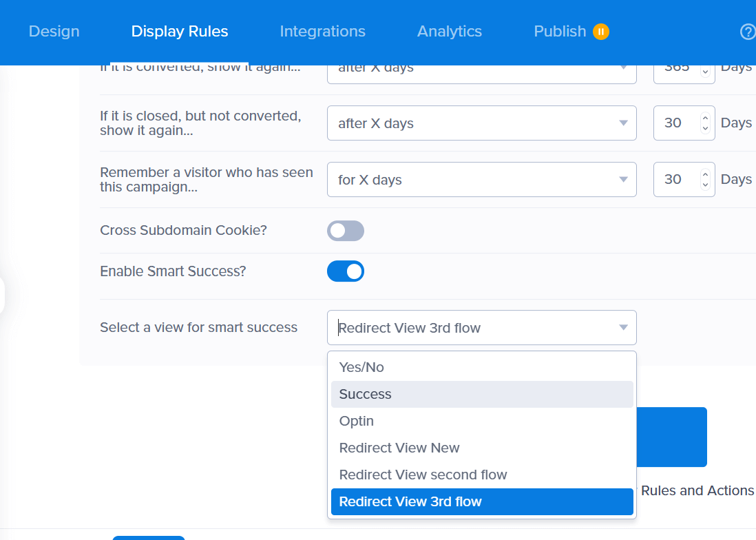Image resolution: width=756 pixels, height=540 pixels.
Task: Open the help question mark icon
Action: (x=748, y=31)
